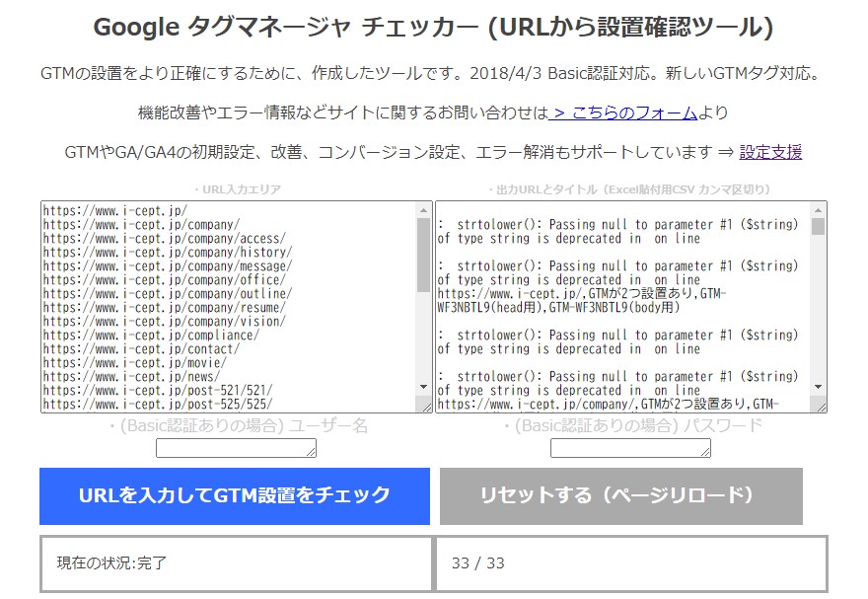Screen dimensions: 868x599
Task: Open the 設定支援 link
Action: tap(770, 152)
